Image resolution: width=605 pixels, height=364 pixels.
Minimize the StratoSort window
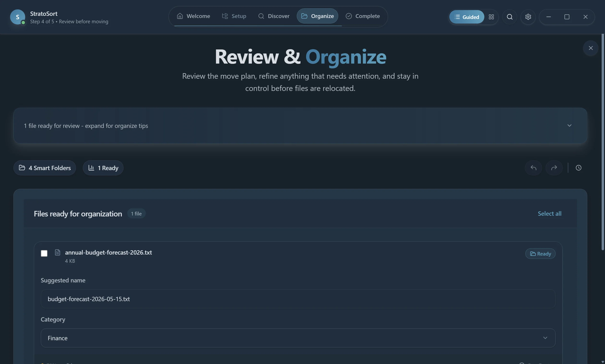pos(549,17)
